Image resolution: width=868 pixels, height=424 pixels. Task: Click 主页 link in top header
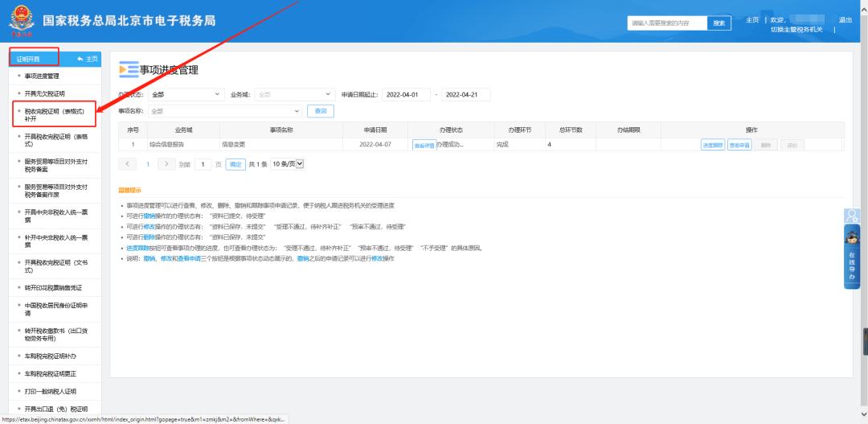pos(751,20)
